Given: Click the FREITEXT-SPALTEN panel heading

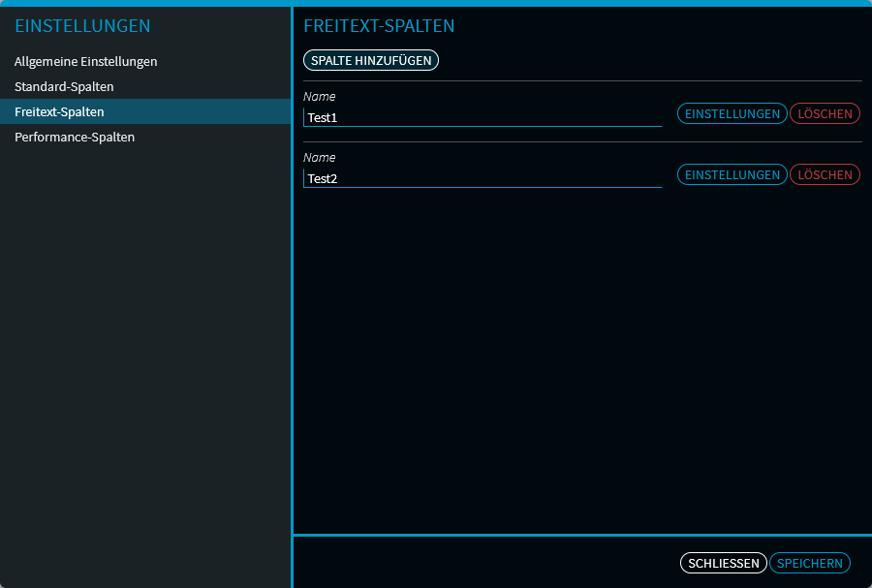Looking at the screenshot, I should [x=379, y=26].
